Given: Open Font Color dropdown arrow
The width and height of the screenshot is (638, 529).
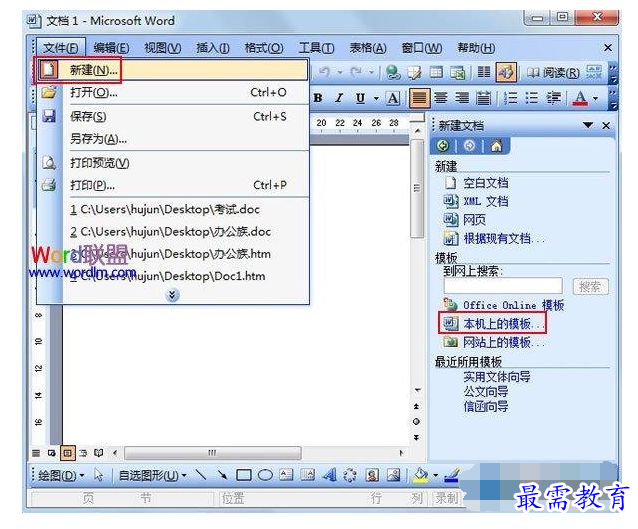Looking at the screenshot, I should 596,98.
